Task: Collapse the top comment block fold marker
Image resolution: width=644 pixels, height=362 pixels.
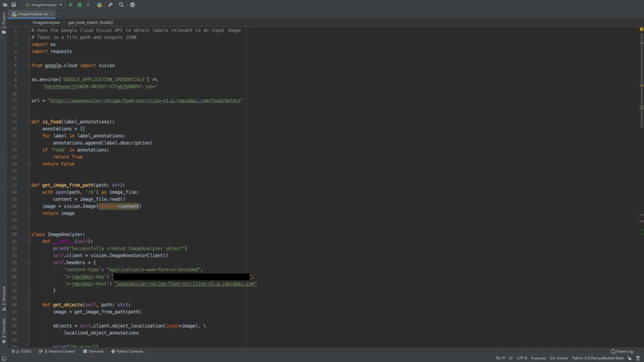Action: pyautogui.click(x=29, y=30)
